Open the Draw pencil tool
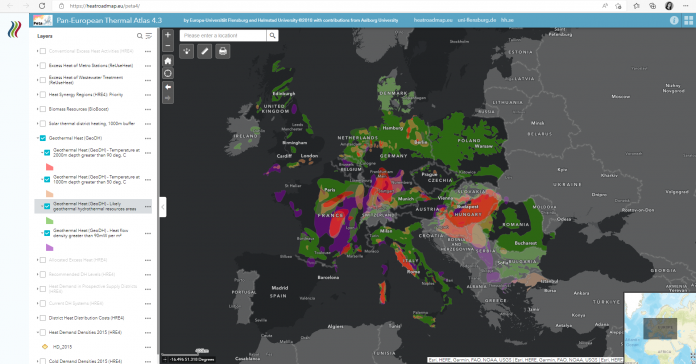This screenshot has width=696, height=364. coord(205,51)
